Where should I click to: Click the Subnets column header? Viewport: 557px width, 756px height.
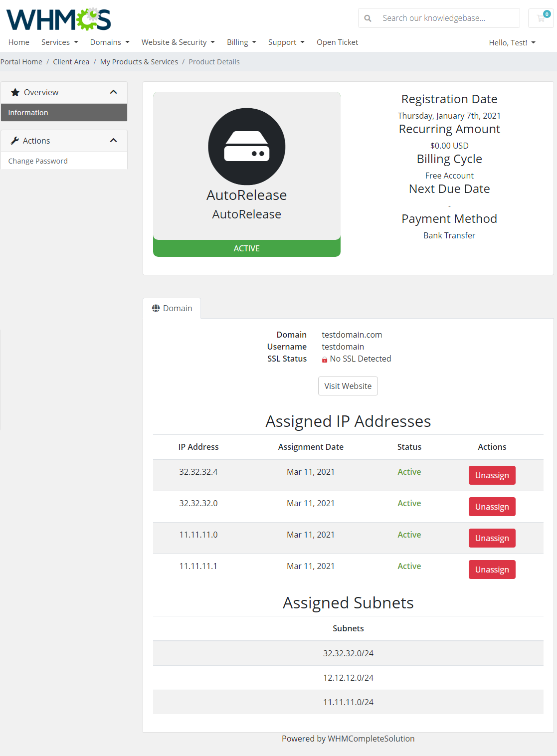pyautogui.click(x=348, y=628)
